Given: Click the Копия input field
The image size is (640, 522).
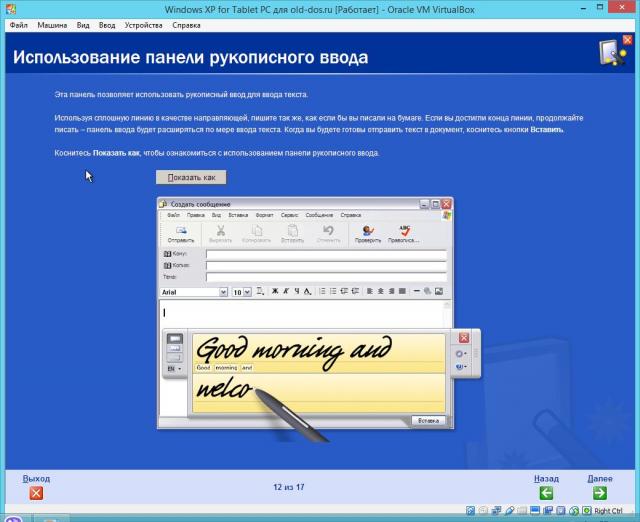Looking at the screenshot, I should coord(326,266).
